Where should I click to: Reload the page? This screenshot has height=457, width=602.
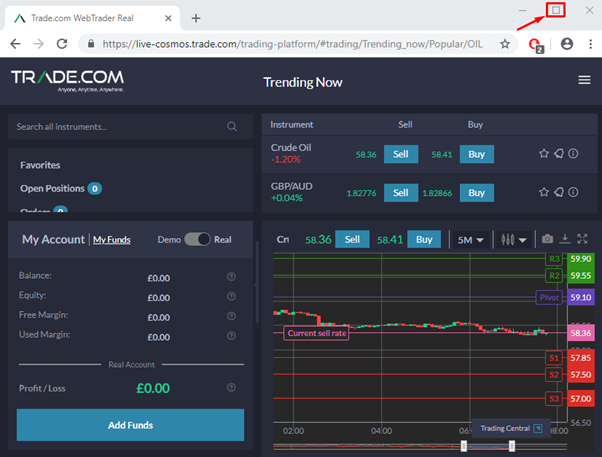point(62,44)
